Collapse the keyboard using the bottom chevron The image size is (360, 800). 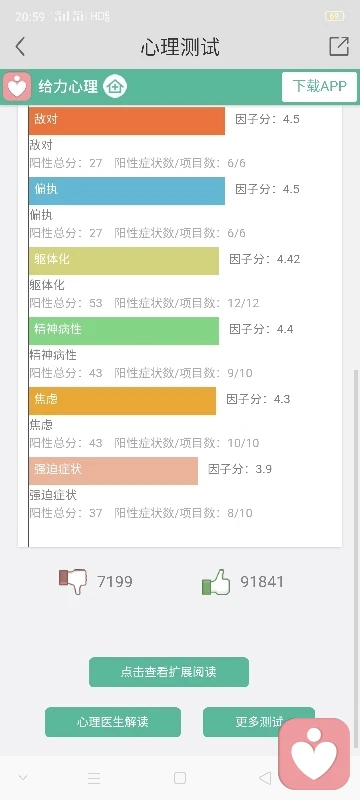tap(22, 778)
